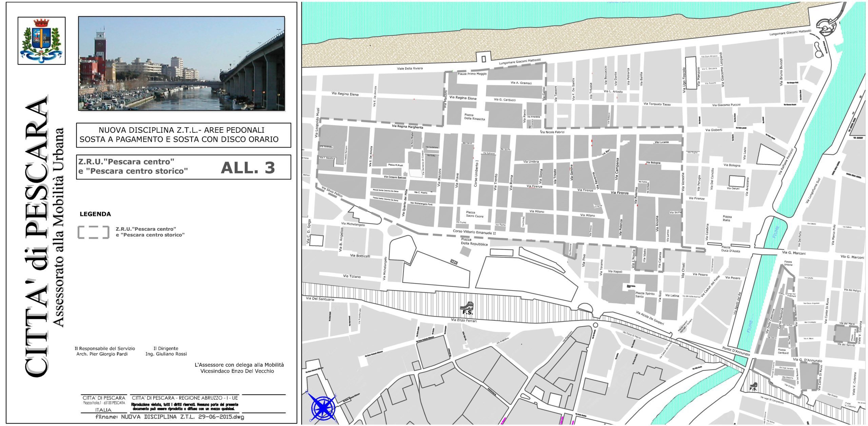
Task: Click the Pescara coat of arms emblem
Action: click(x=41, y=40)
